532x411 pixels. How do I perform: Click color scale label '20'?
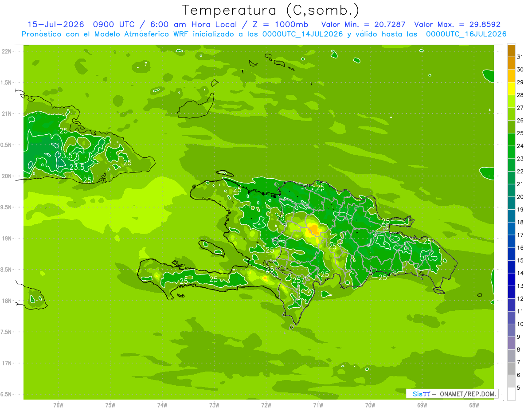coord(520,196)
